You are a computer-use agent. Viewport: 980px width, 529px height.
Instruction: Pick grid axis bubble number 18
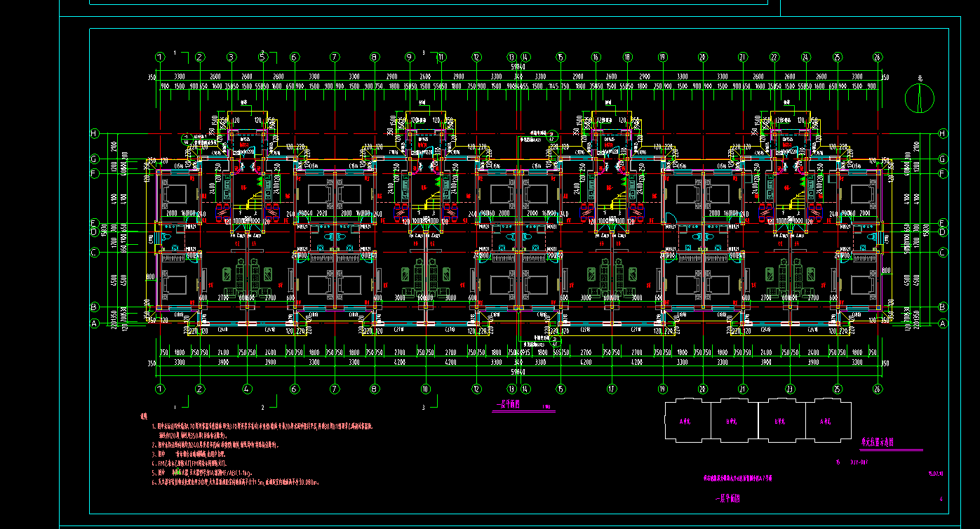point(628,57)
